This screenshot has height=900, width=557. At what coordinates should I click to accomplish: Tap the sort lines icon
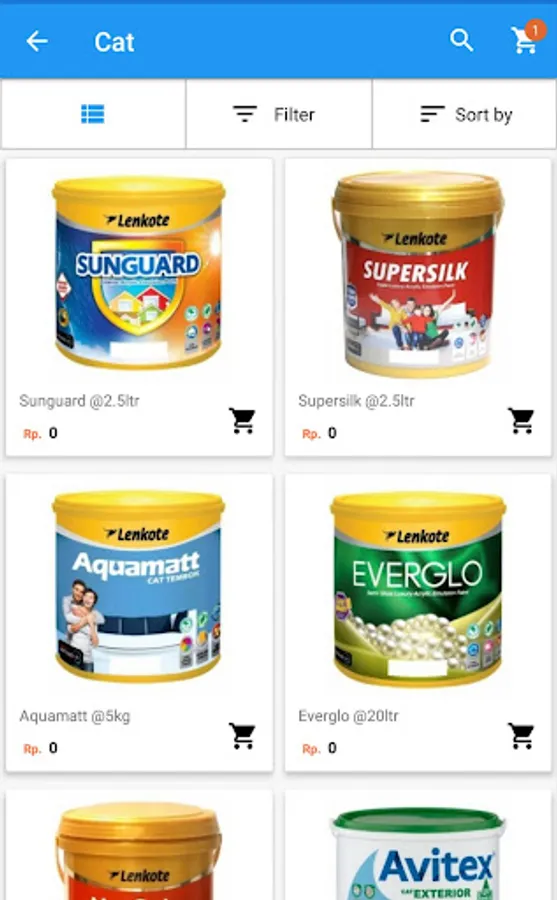(432, 114)
